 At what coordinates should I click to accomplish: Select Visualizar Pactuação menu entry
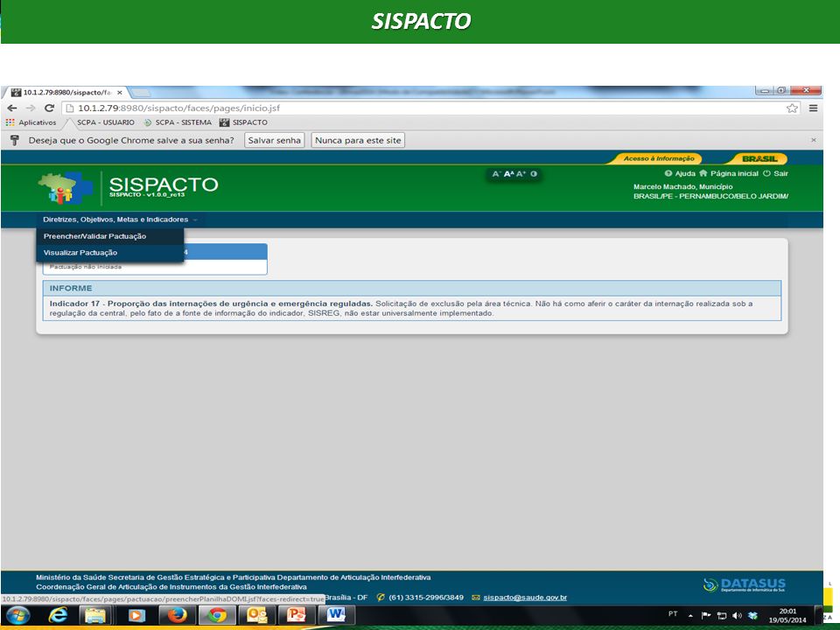pos(110,253)
